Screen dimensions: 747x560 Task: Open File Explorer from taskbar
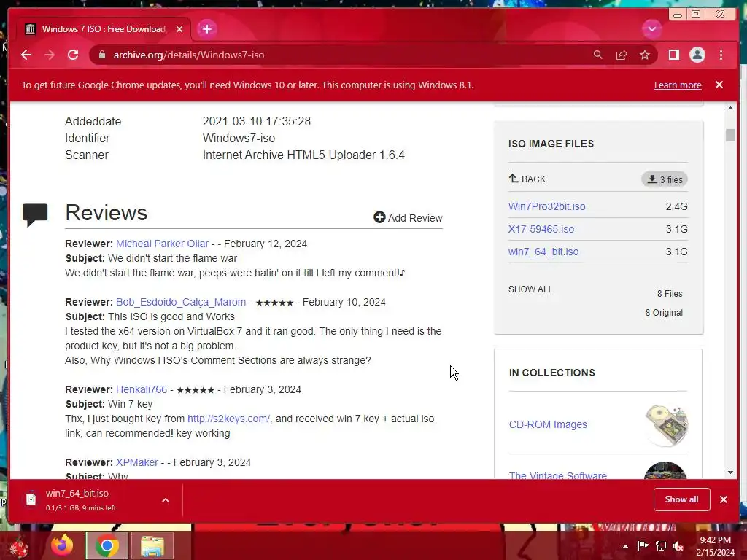tap(152, 545)
